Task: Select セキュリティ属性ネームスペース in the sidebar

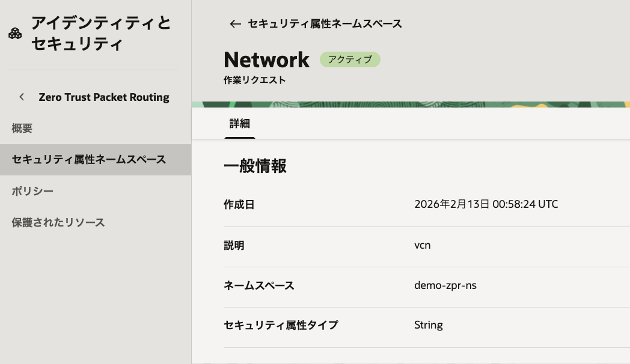Action: coord(89,159)
